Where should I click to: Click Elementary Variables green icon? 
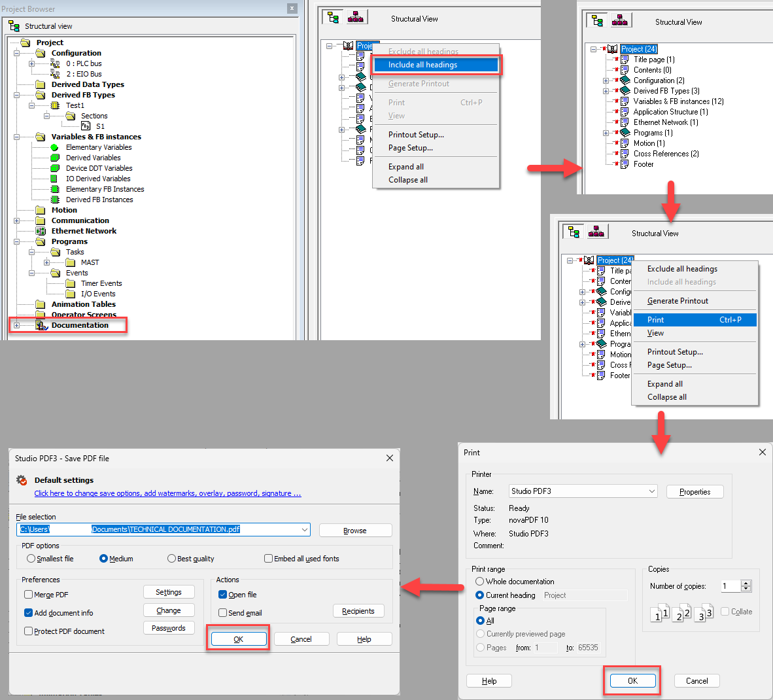click(x=55, y=147)
